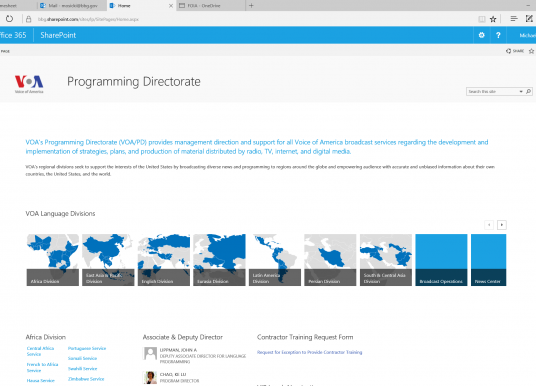Open the PAGE ribbon tab

click(5, 51)
